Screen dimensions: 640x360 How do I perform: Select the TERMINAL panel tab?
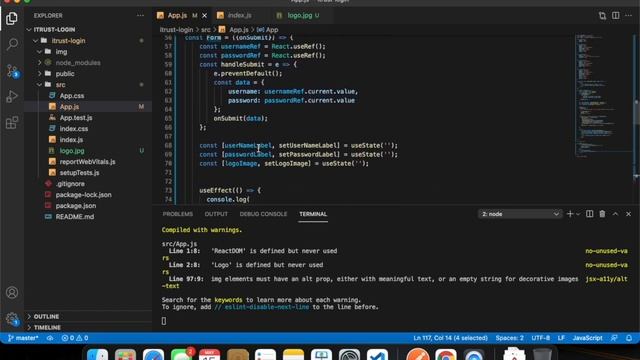313,214
